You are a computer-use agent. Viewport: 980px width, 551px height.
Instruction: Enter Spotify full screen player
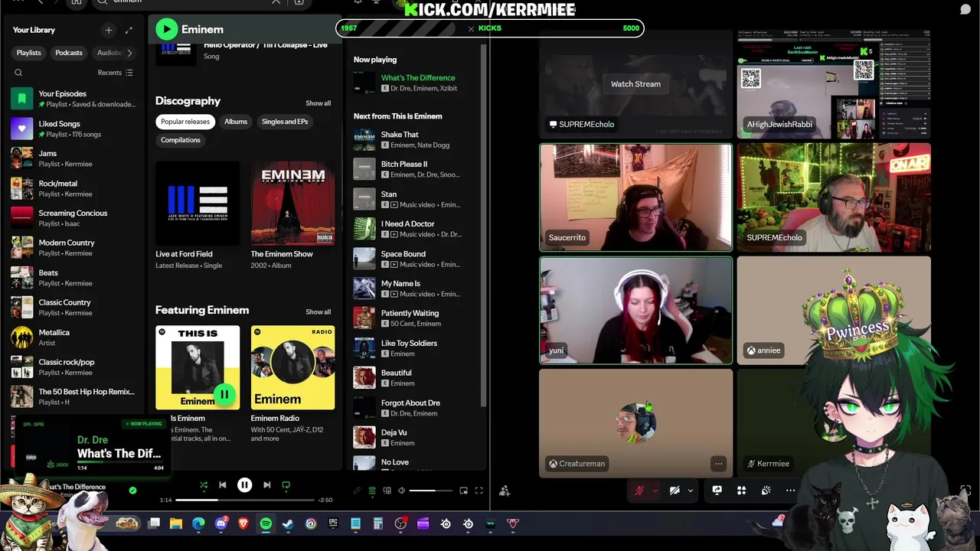(479, 491)
